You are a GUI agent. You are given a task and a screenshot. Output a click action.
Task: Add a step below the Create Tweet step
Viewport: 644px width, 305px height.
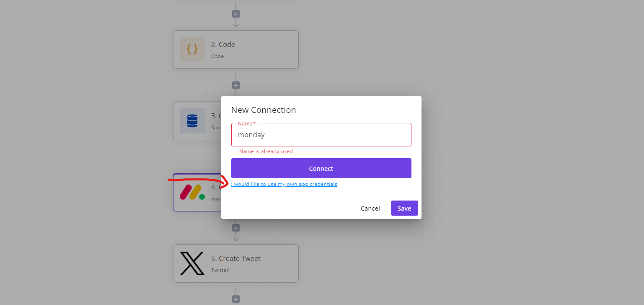point(236,299)
